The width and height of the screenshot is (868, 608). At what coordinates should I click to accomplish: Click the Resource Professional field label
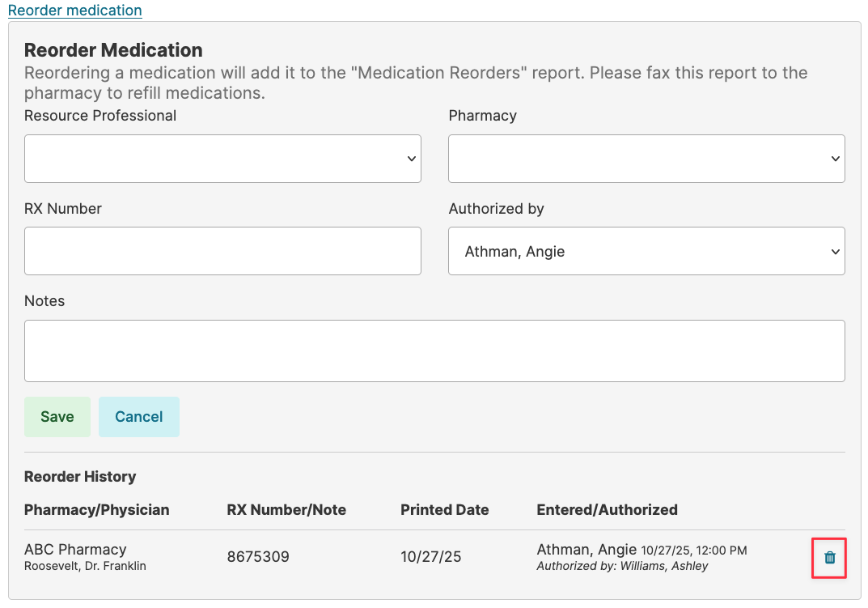coord(100,116)
